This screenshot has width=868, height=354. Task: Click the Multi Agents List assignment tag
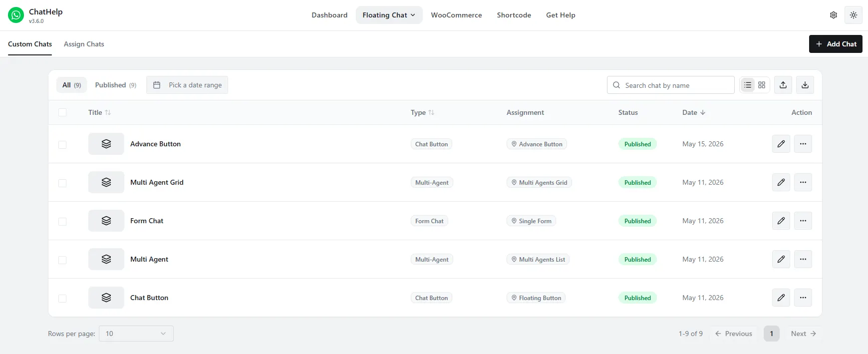[538, 260]
